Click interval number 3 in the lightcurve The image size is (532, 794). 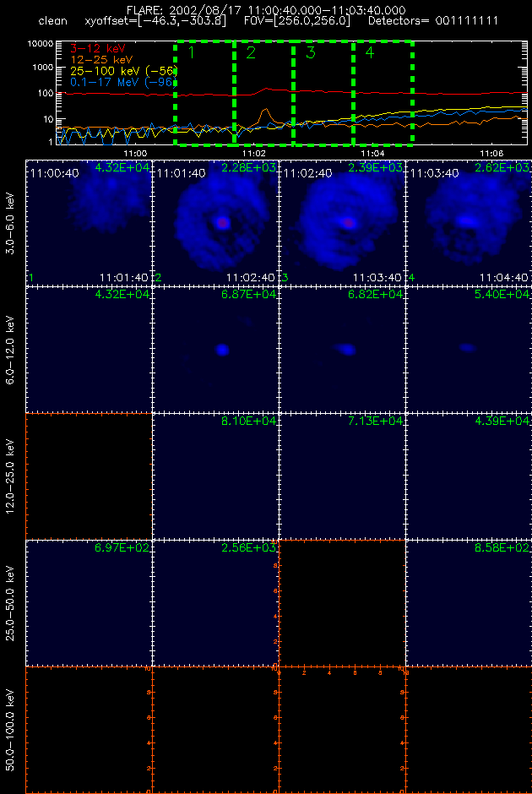[x=310, y=52]
